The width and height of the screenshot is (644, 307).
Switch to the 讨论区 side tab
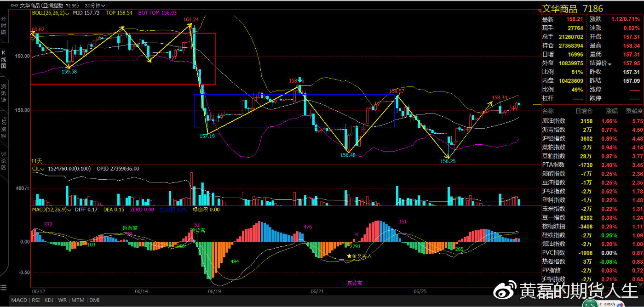coord(4,161)
